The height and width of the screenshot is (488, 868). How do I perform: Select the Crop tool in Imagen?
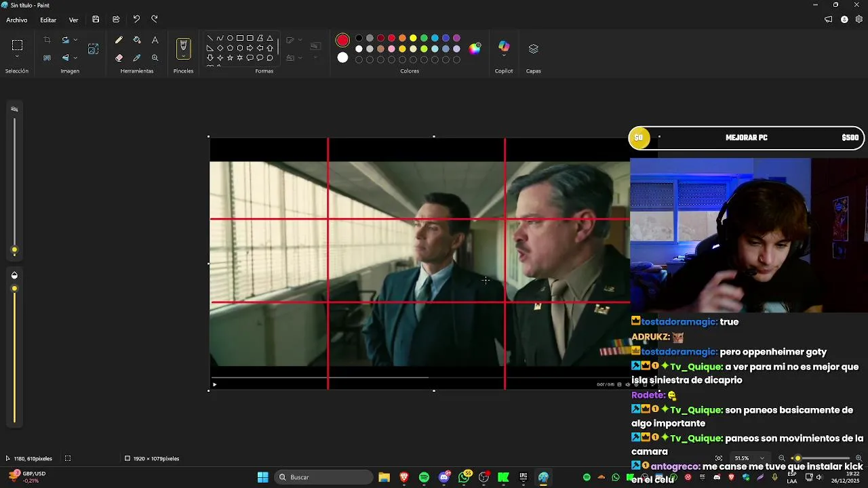click(x=47, y=40)
